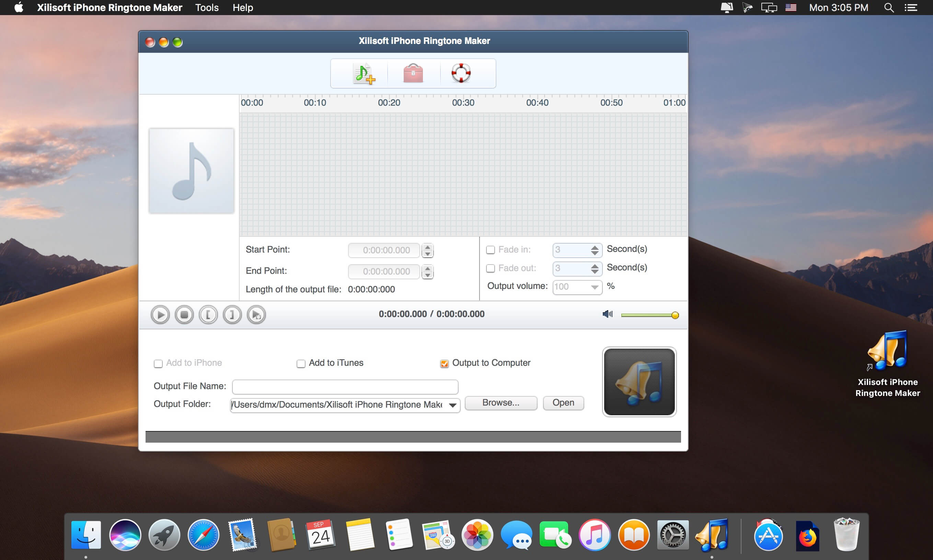Viewport: 933px width, 560px height.
Task: Open the Fade in seconds combo box
Action: (x=577, y=250)
